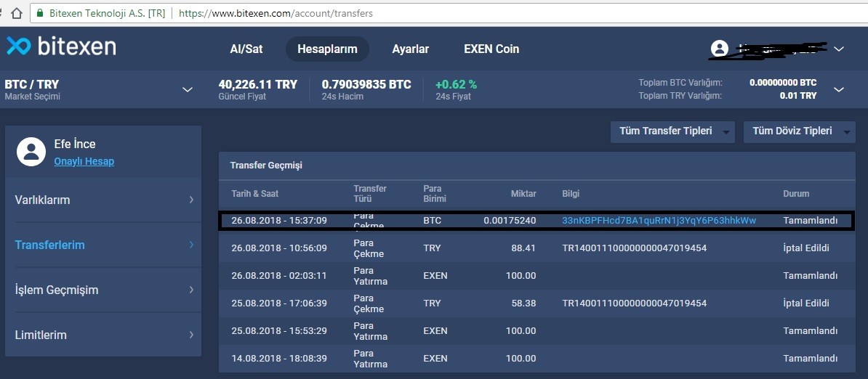Select İşlem Geçmişim in the sidebar
Viewport: 868px width, 379px height.
tap(103, 290)
